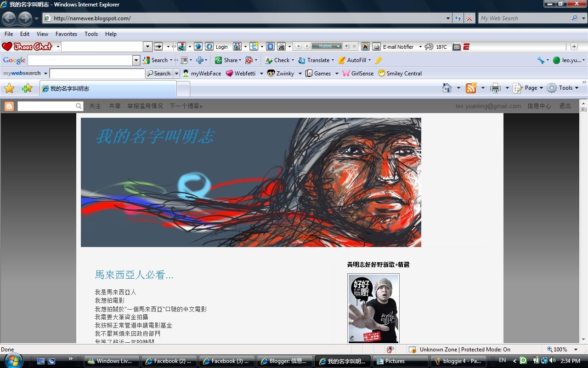The width and height of the screenshot is (588, 368).
Task: Click the blog title 我的名字叫明志
Action: 155,136
